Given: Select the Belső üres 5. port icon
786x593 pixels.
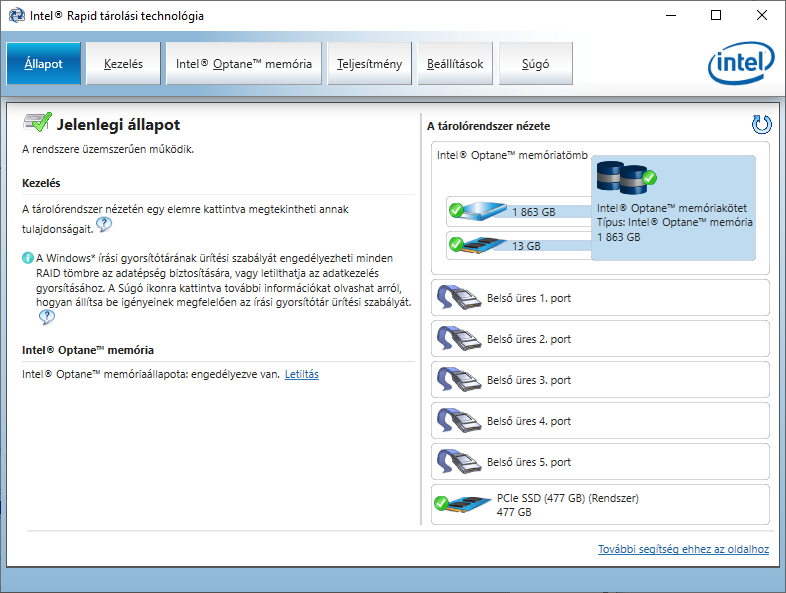Looking at the screenshot, I should pos(459,462).
